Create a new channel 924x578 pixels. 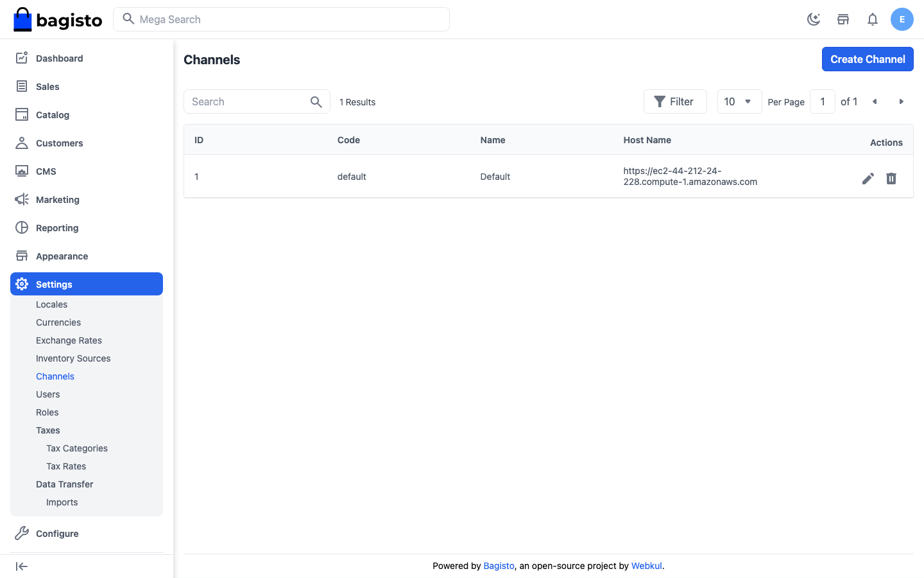pyautogui.click(x=868, y=59)
